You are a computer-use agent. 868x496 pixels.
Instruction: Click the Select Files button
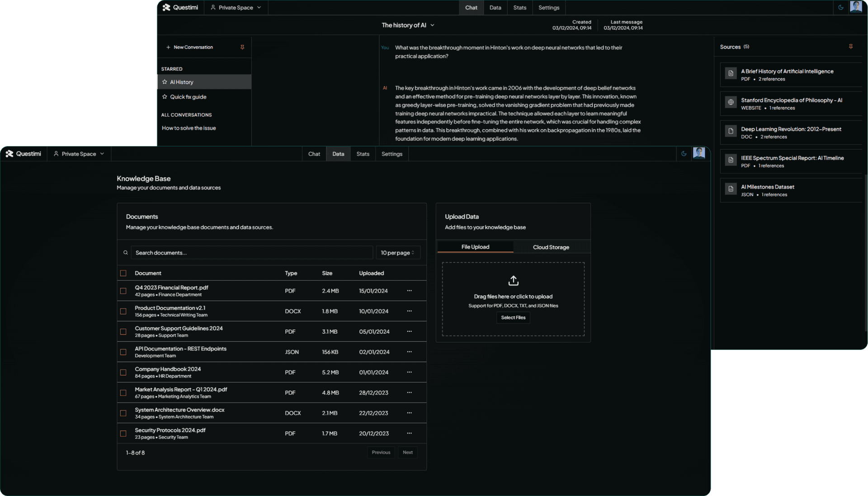pyautogui.click(x=513, y=317)
